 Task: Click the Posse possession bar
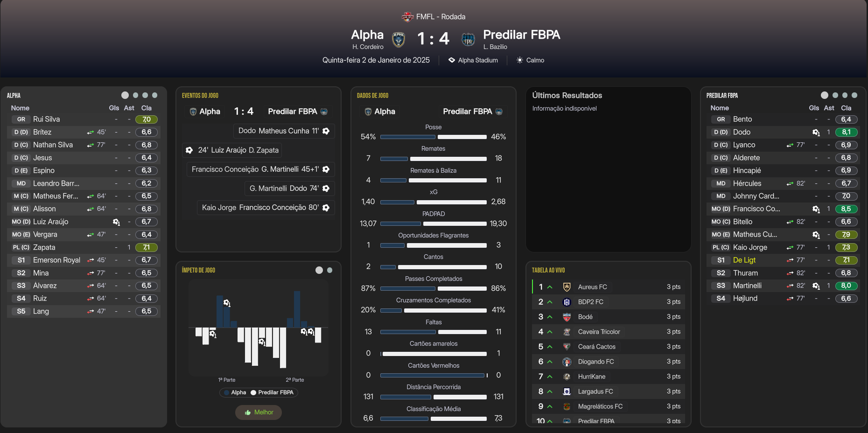(433, 137)
